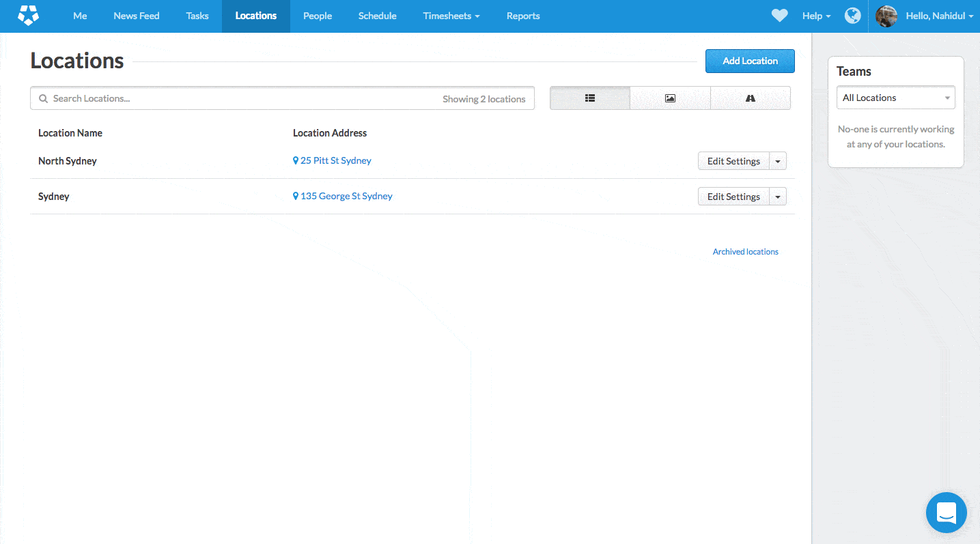This screenshot has width=980, height=544.
Task: View Archived locations link
Action: (745, 252)
